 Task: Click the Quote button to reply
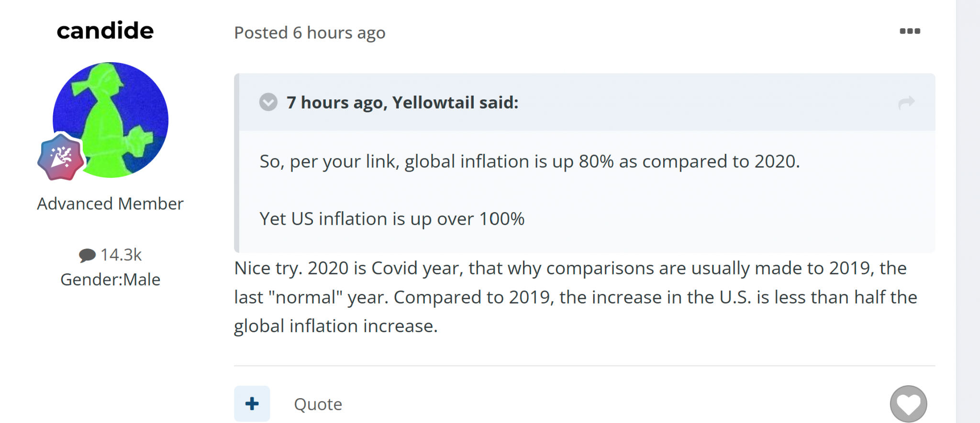(x=318, y=403)
